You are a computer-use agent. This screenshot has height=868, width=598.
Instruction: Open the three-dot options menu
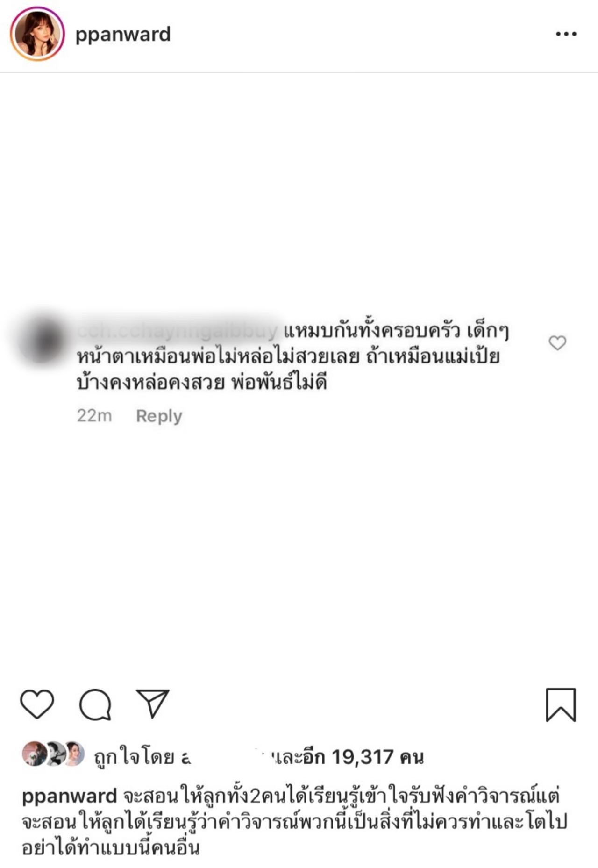[x=566, y=34]
